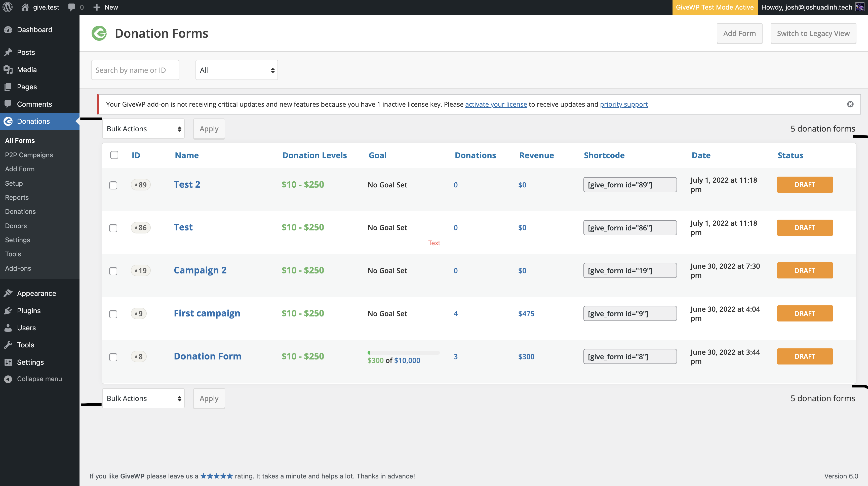868x486 pixels.
Task: Click the Dashboard gauge icon
Action: (8, 30)
